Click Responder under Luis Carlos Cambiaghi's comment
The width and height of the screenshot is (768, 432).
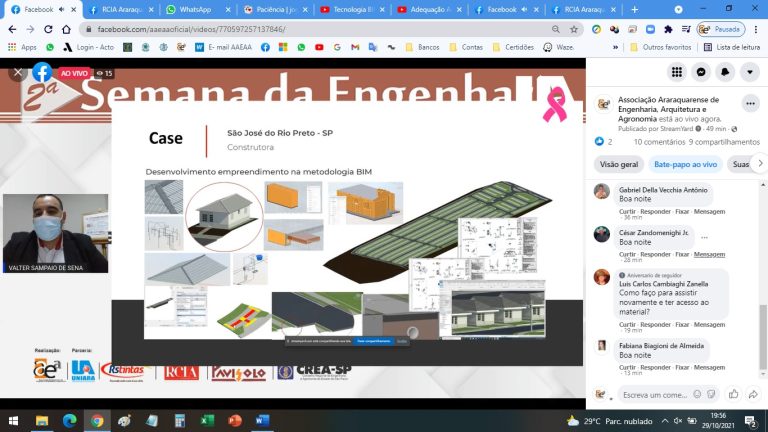coord(655,324)
